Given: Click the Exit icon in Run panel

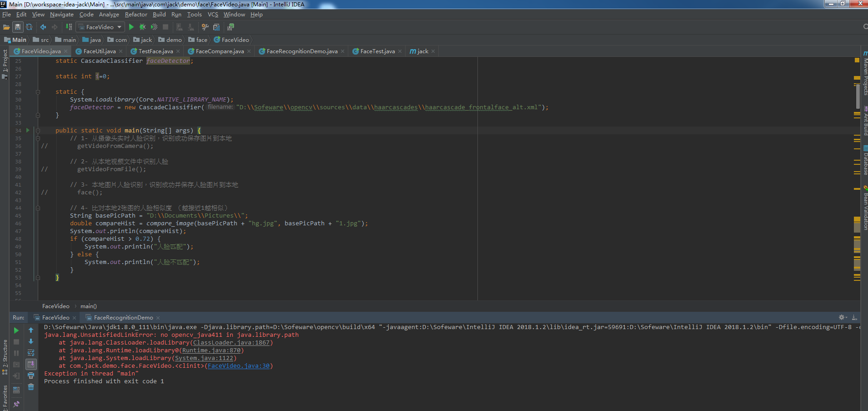Looking at the screenshot, I should point(16,376).
